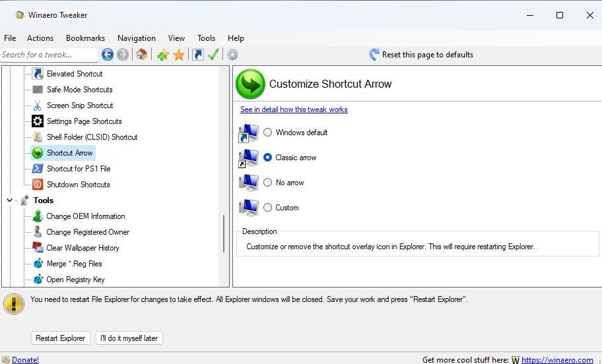Click the tree panel vertical scrollbar
602x364 pixels.
224,233
